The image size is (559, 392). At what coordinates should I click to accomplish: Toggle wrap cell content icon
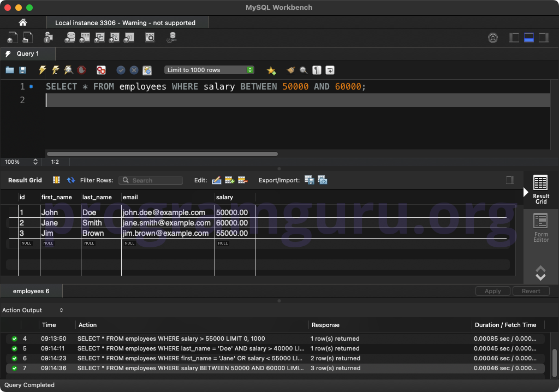(56, 180)
